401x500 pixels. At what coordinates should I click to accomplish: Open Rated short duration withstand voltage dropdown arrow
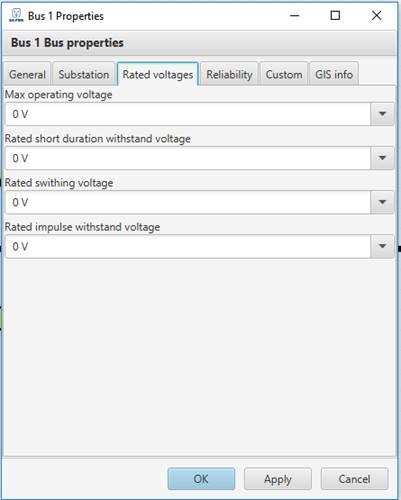click(382, 158)
